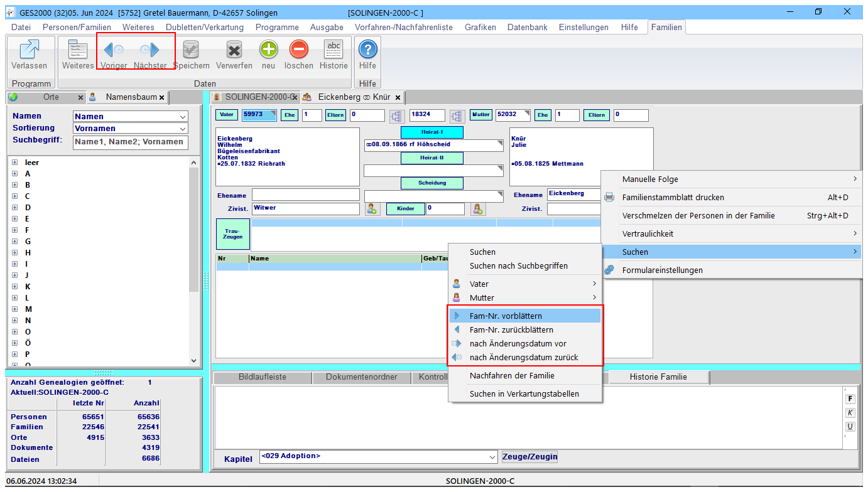Screen dimensions: 868x492
Task: Click the red löschen delete icon
Action: click(298, 50)
